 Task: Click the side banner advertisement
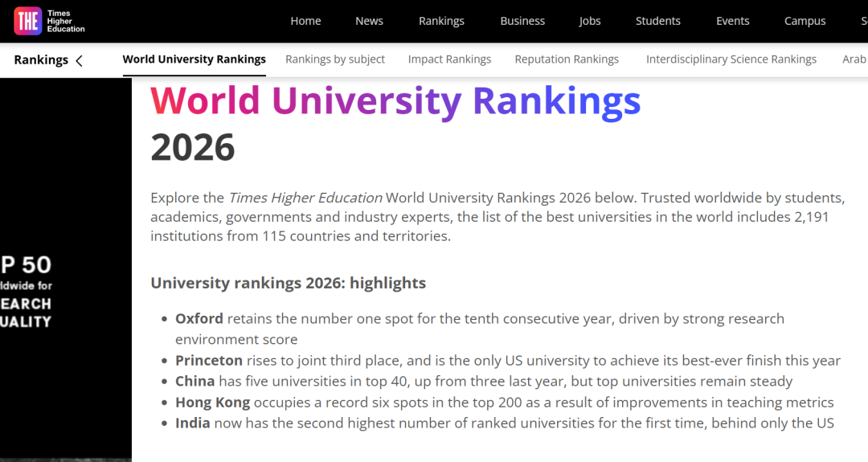(66, 270)
